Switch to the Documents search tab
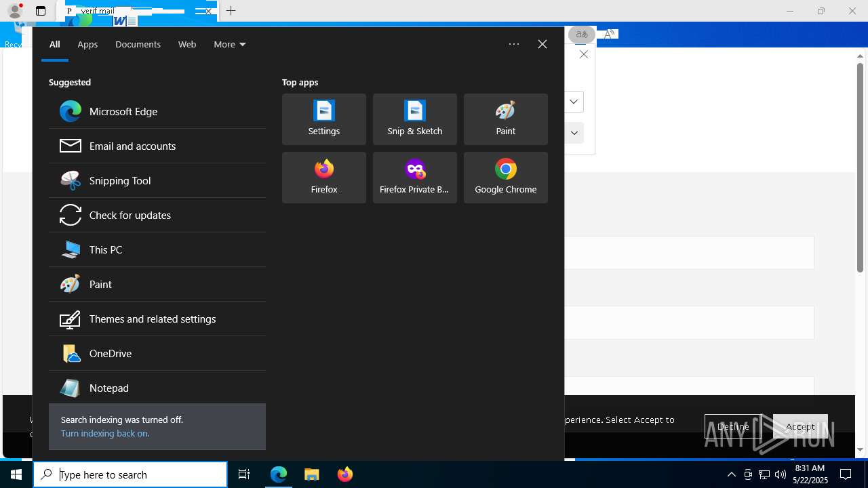The width and height of the screenshot is (868, 488). 138,44
